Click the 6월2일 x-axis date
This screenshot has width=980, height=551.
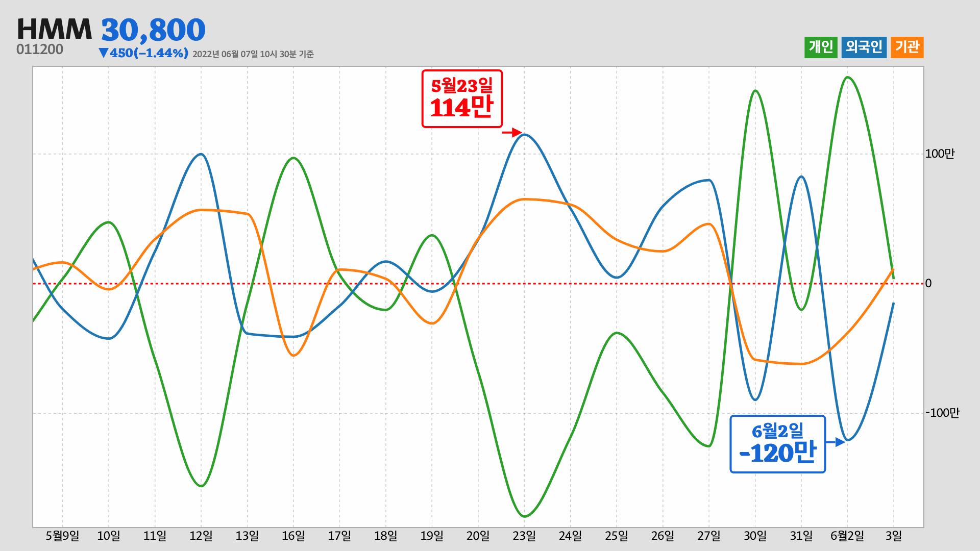[847, 536]
